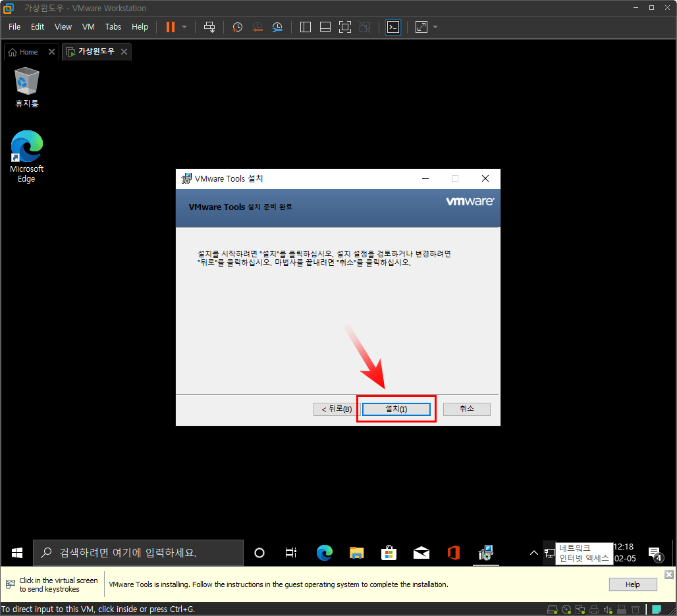Open the snapshot manager wrench-clock icon
Image resolution: width=677 pixels, height=616 pixels.
[x=277, y=27]
